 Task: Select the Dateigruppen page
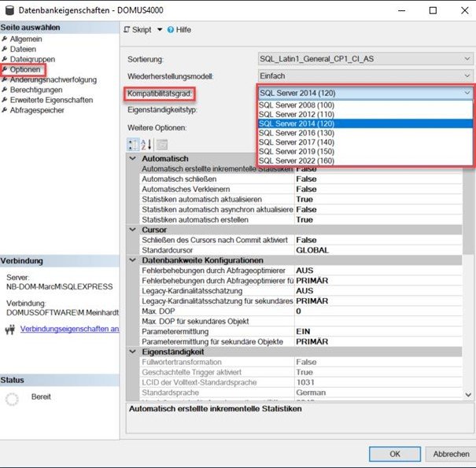pos(32,59)
